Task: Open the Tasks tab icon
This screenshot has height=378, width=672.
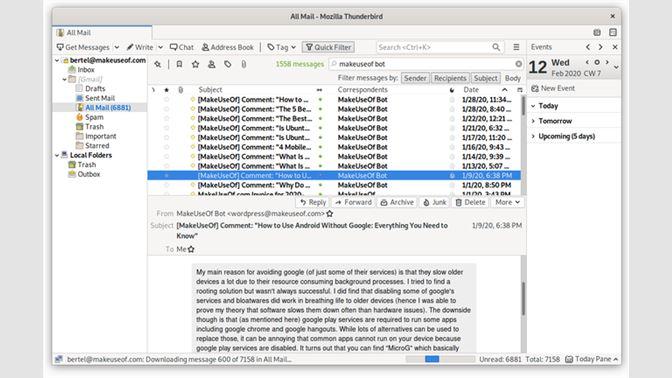Action: point(613,33)
